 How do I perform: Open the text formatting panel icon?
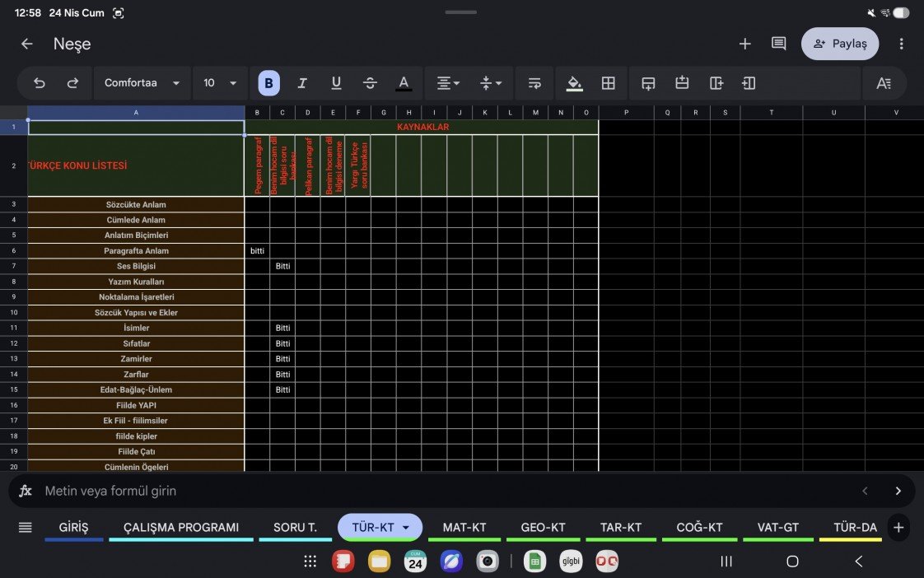(x=884, y=83)
